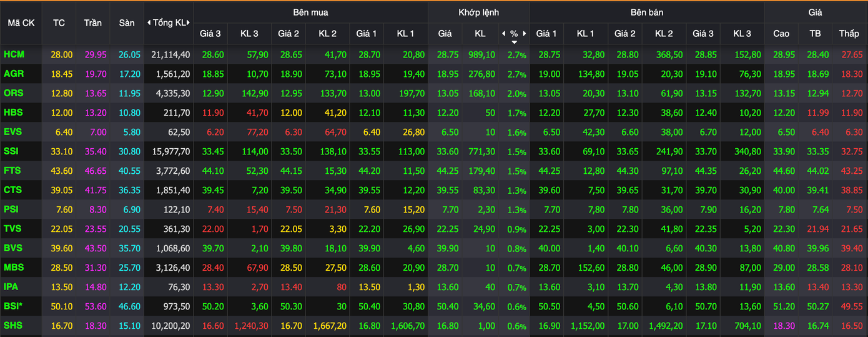Open AGR stock symbol
Viewport: 868px width, 337px height.
pyautogui.click(x=14, y=74)
